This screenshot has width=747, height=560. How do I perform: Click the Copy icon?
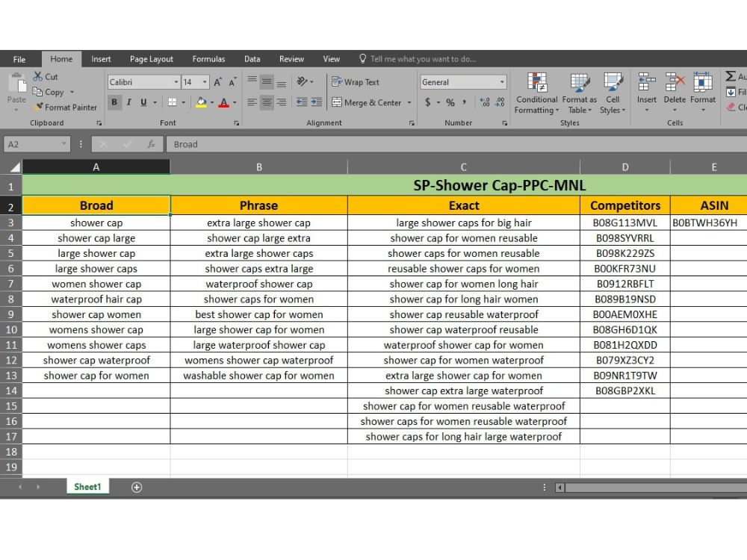coord(37,91)
